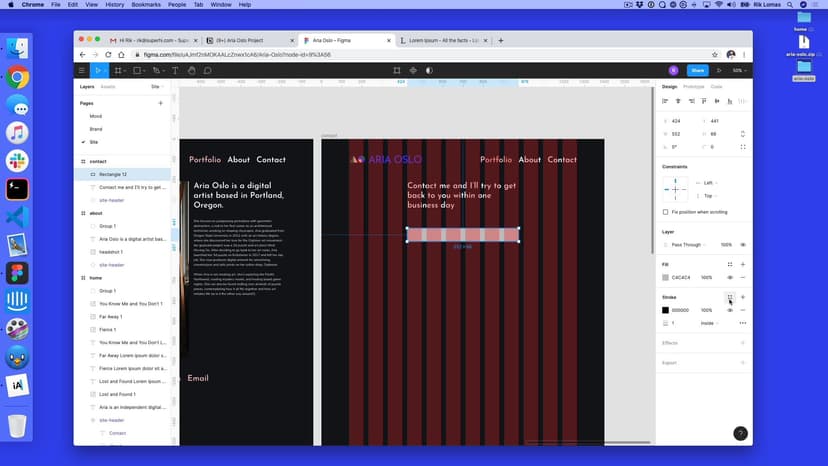Select the Move tool in toolbar
The width and height of the screenshot is (828, 466).
coord(98,70)
